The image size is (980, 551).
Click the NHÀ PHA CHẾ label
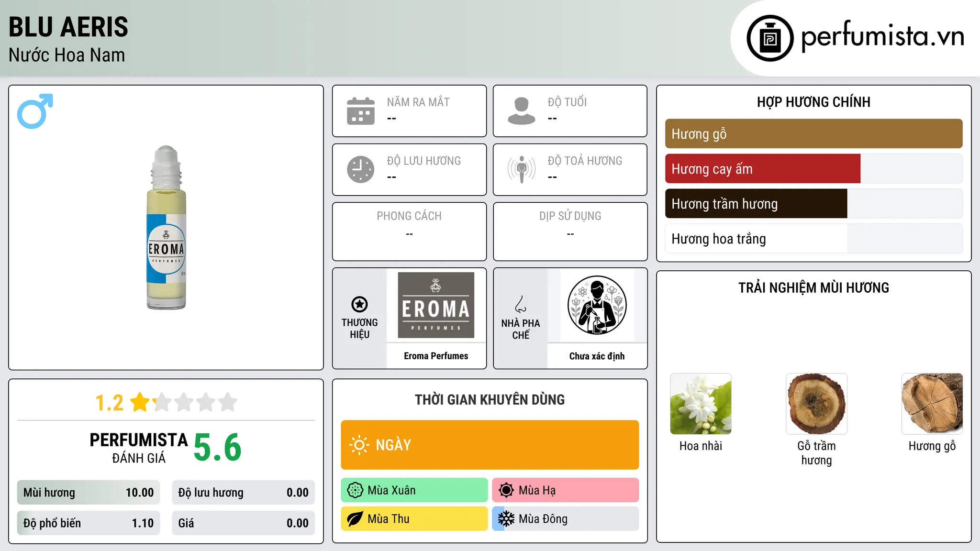click(x=521, y=329)
